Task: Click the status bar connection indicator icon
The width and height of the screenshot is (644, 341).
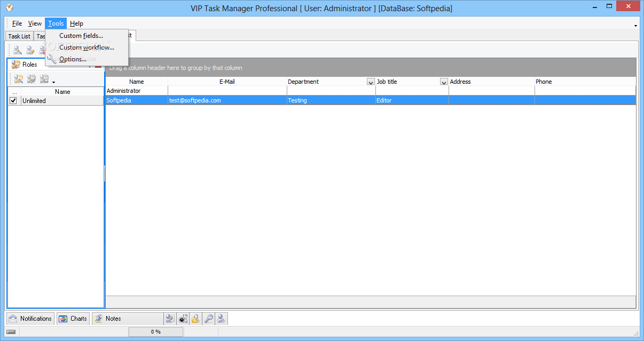Action: 11,332
